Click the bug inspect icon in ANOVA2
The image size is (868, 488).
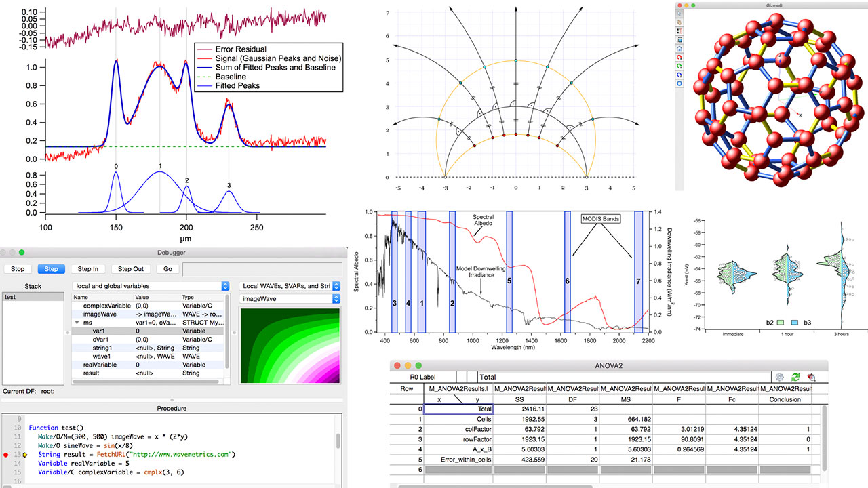[x=811, y=377]
